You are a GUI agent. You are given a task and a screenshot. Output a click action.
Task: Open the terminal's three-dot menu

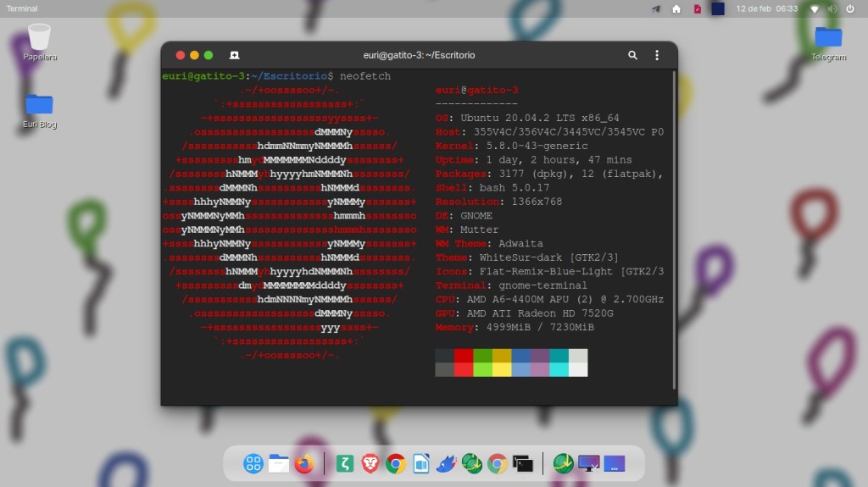pos(657,55)
